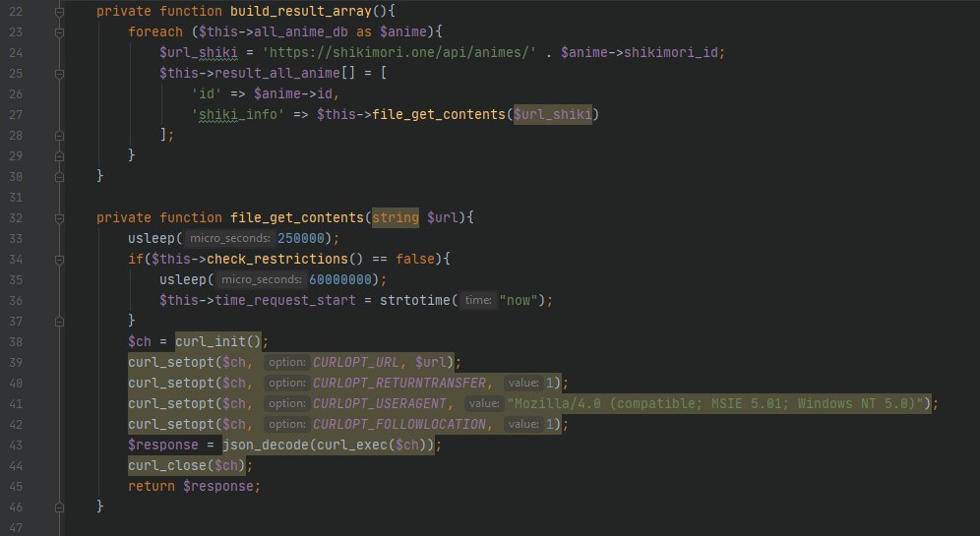Click file_get_contents function declaration name on line 32
This screenshot has height=536, width=980.
tap(296, 218)
